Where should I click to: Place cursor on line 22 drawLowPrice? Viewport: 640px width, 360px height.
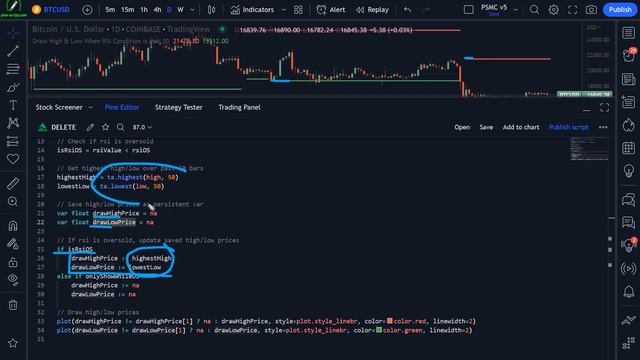tap(114, 222)
